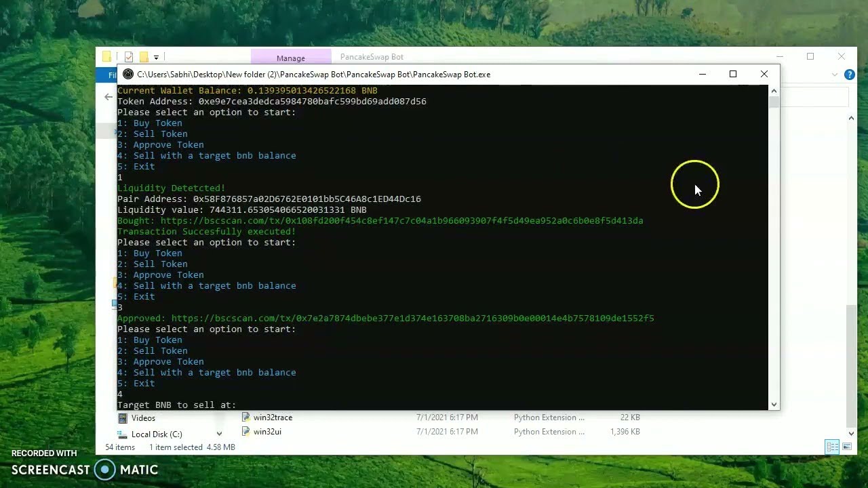Click the 'Liquidity Detetcted!' message
The image size is (868, 488).
(x=172, y=188)
